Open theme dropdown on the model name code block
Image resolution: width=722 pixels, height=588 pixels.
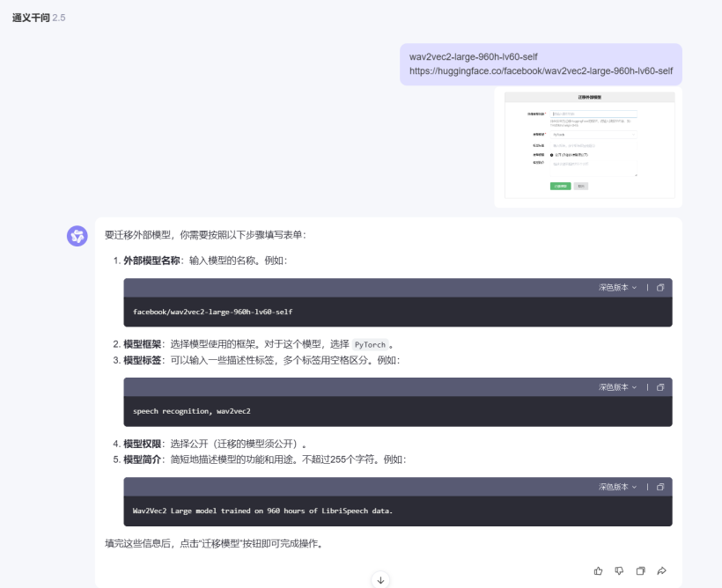[x=617, y=288]
